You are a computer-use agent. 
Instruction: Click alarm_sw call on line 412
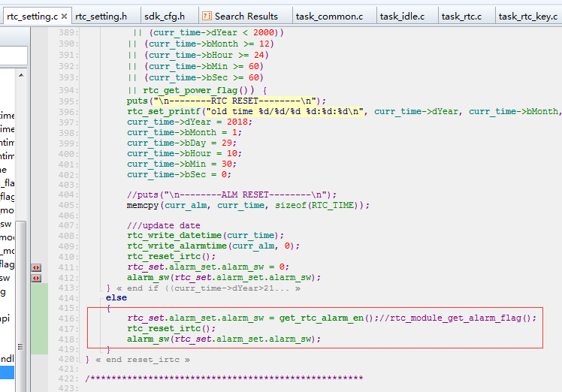coord(224,277)
